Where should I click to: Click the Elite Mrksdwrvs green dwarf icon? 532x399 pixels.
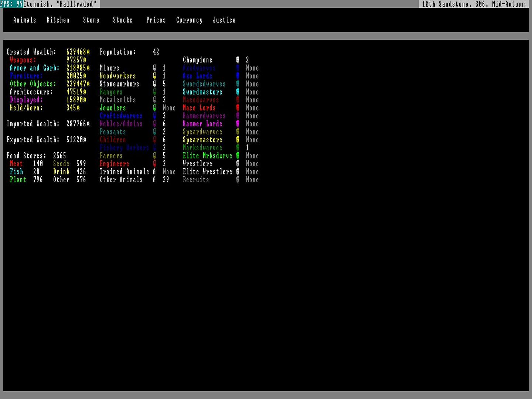pyautogui.click(x=238, y=156)
